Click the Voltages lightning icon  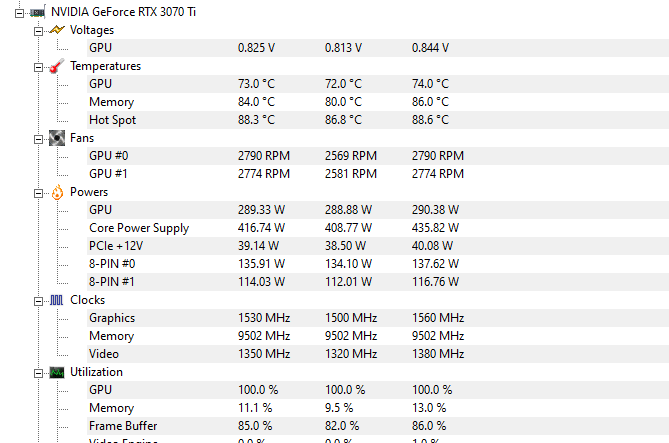point(57,30)
